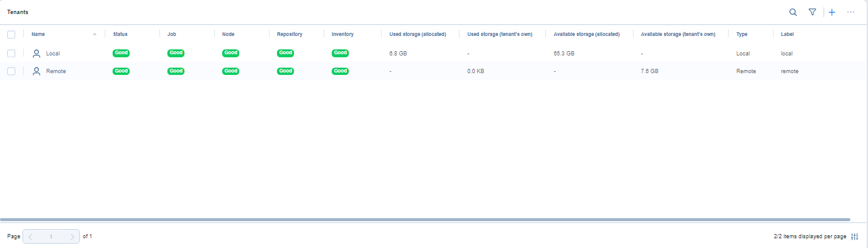Open the Remote tenant name link

(x=56, y=71)
